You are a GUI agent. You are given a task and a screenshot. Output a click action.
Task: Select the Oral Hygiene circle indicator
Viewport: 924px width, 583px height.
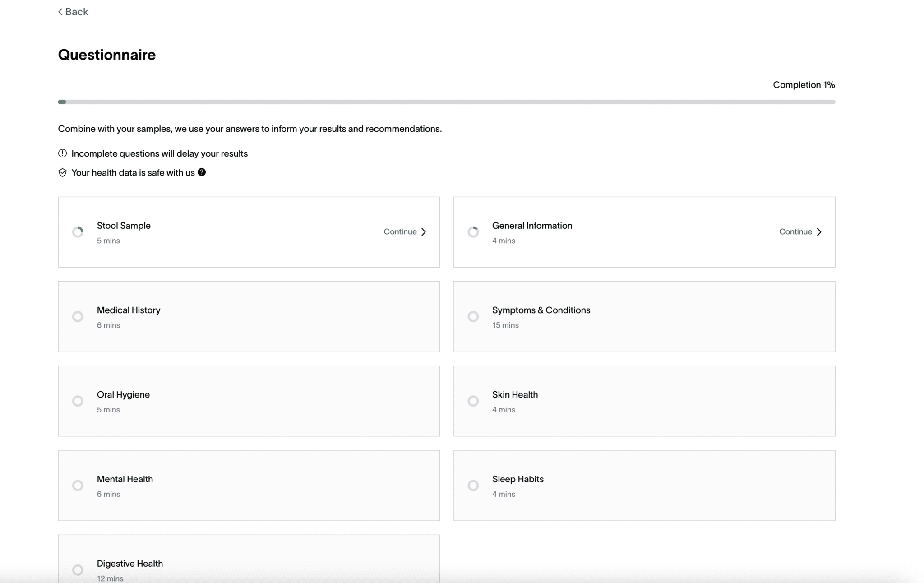[78, 401]
